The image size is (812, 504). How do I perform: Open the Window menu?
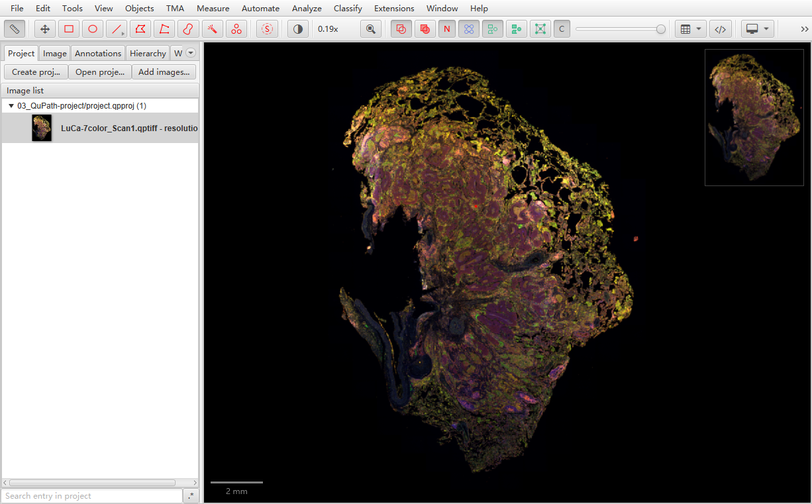pyautogui.click(x=442, y=8)
